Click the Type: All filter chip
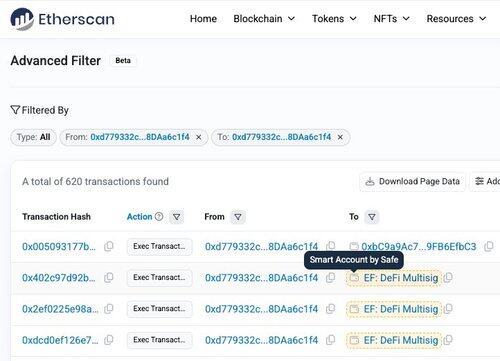Viewport: 500px width, 361px height. pyautogui.click(x=34, y=137)
